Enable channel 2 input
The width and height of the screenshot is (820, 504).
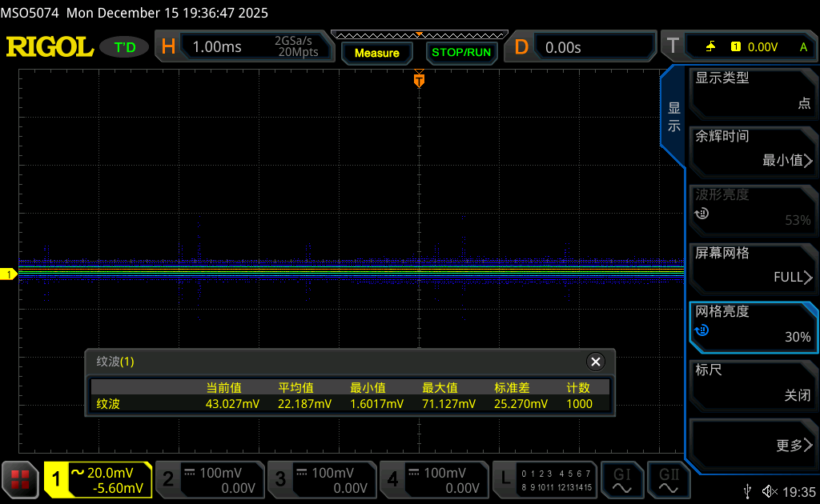pyautogui.click(x=209, y=479)
